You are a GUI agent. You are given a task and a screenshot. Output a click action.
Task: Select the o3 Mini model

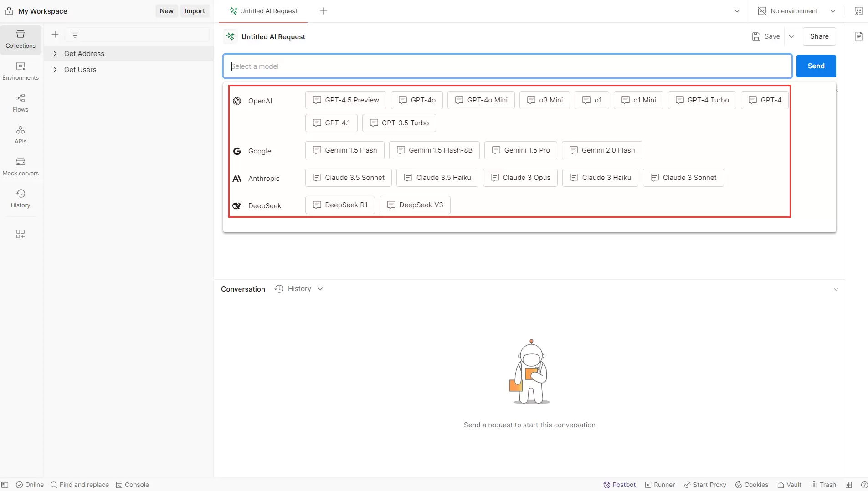pyautogui.click(x=545, y=100)
